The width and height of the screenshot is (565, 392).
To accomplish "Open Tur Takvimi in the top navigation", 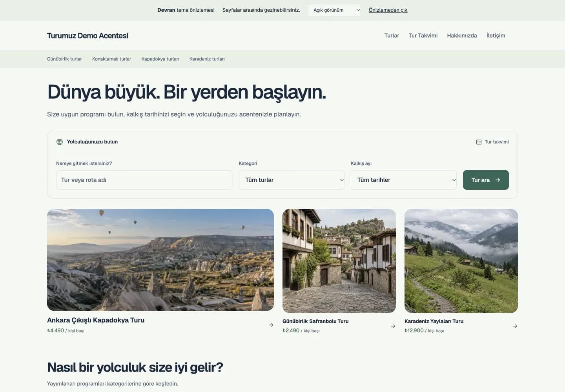I will [423, 35].
